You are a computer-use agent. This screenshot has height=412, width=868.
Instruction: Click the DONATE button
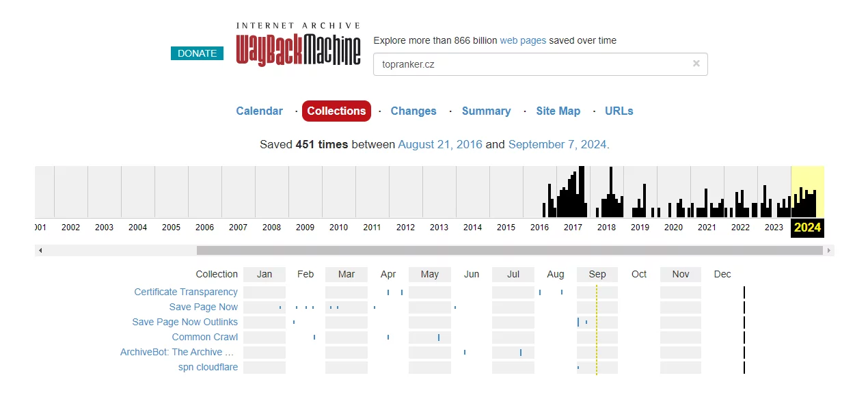coord(197,53)
